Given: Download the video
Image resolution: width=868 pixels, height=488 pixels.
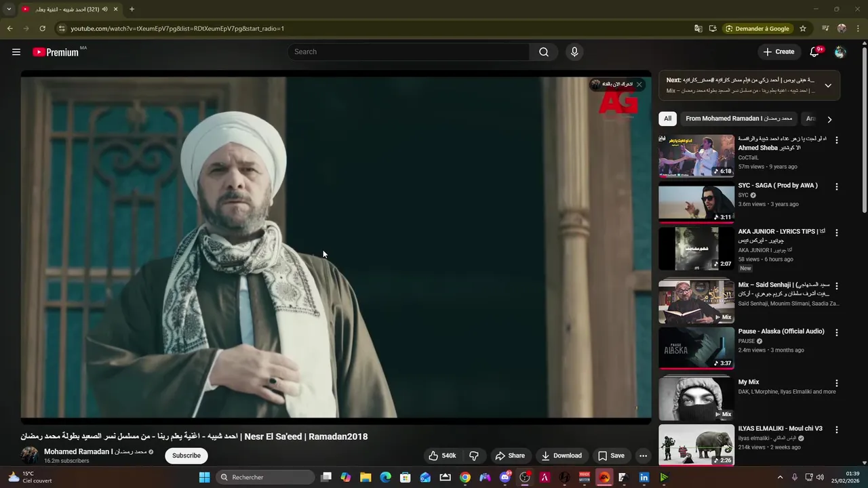Looking at the screenshot, I should 561,455.
